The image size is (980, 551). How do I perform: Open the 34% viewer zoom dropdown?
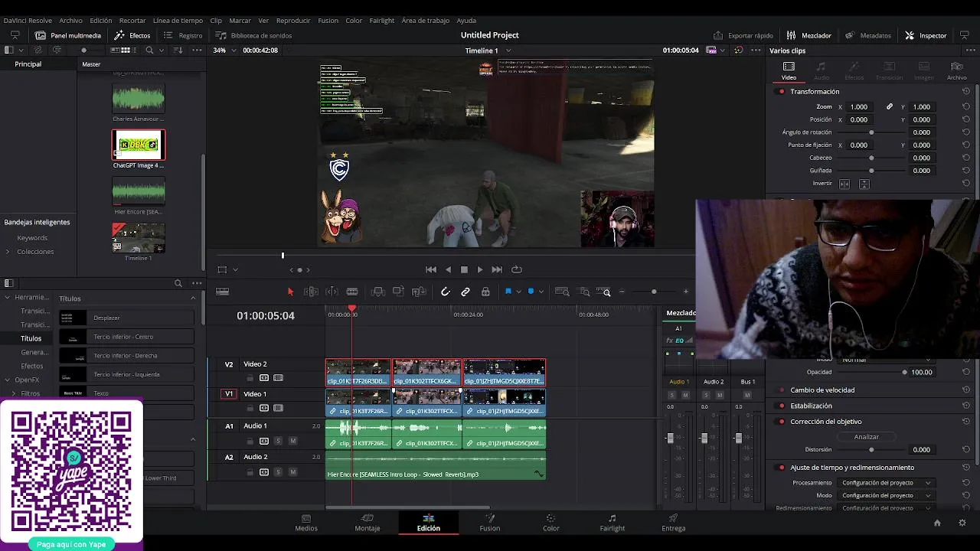pos(224,50)
